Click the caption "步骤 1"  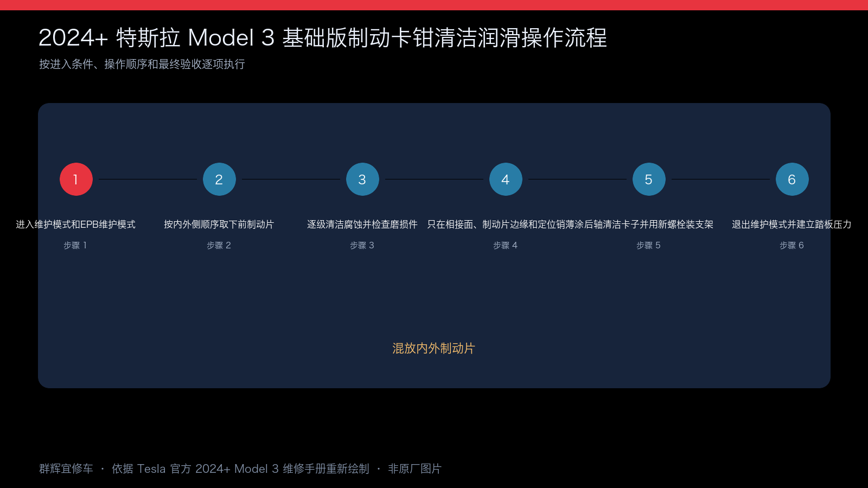tap(75, 246)
